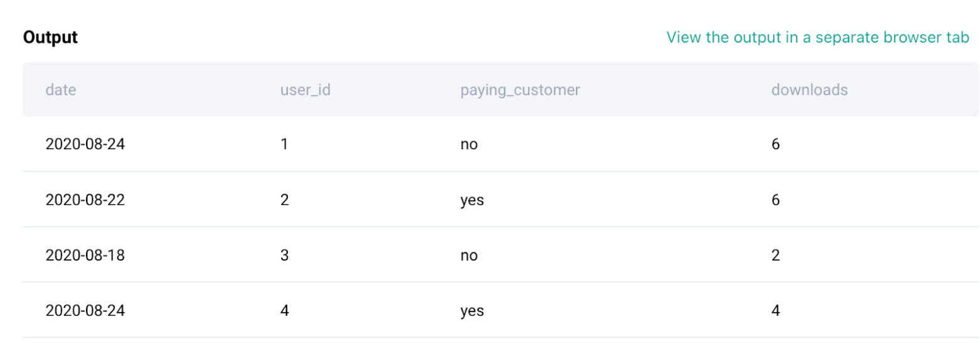
Task: Select date cell 2020-08-18
Action: point(85,256)
